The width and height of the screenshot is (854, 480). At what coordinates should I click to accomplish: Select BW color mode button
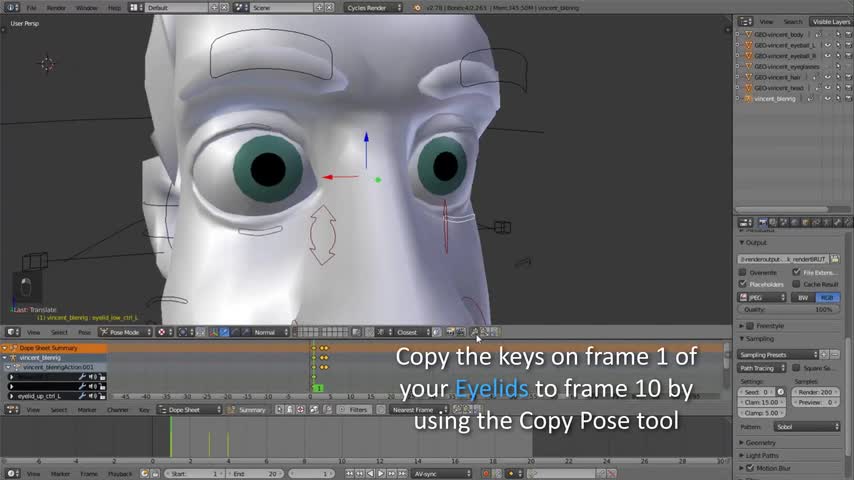pyautogui.click(x=803, y=297)
